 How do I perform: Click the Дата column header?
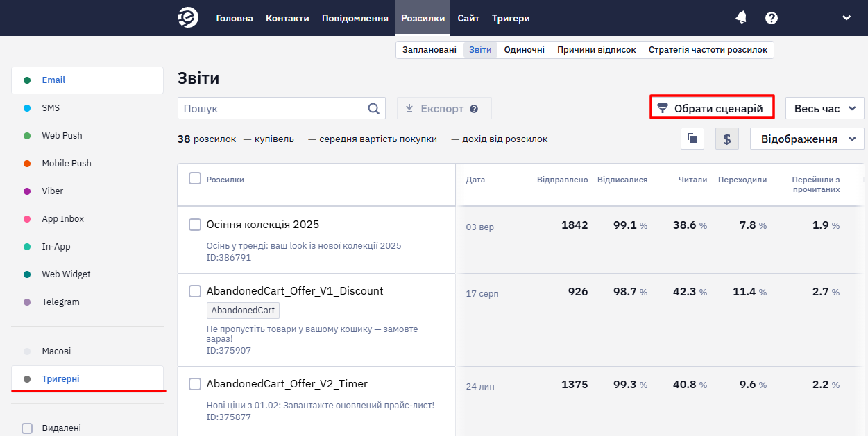(x=475, y=180)
